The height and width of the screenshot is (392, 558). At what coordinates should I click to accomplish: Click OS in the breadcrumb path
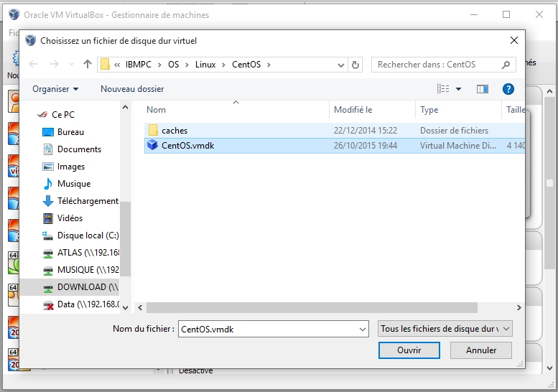coord(173,65)
